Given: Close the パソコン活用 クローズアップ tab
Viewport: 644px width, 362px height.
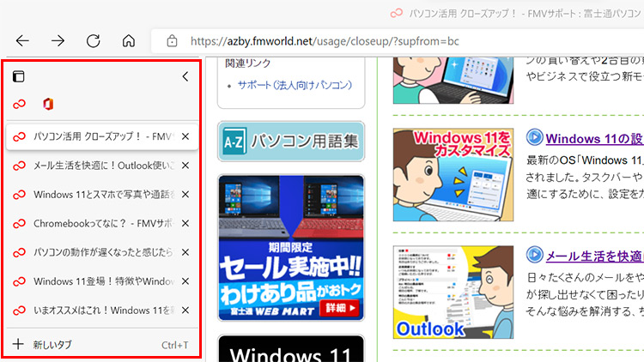Looking at the screenshot, I should click(185, 136).
